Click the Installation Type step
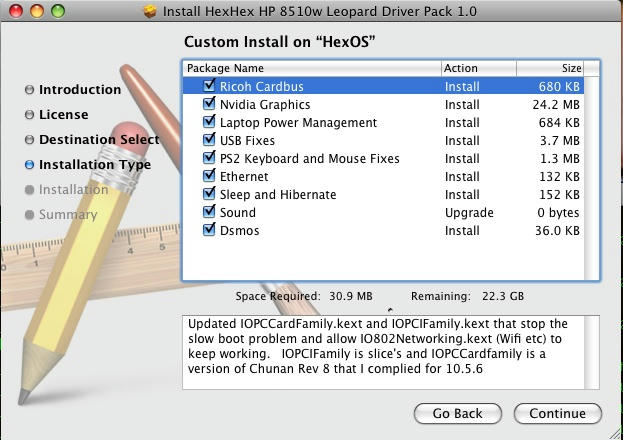Screen dimensions: 623x440 pos(95,165)
